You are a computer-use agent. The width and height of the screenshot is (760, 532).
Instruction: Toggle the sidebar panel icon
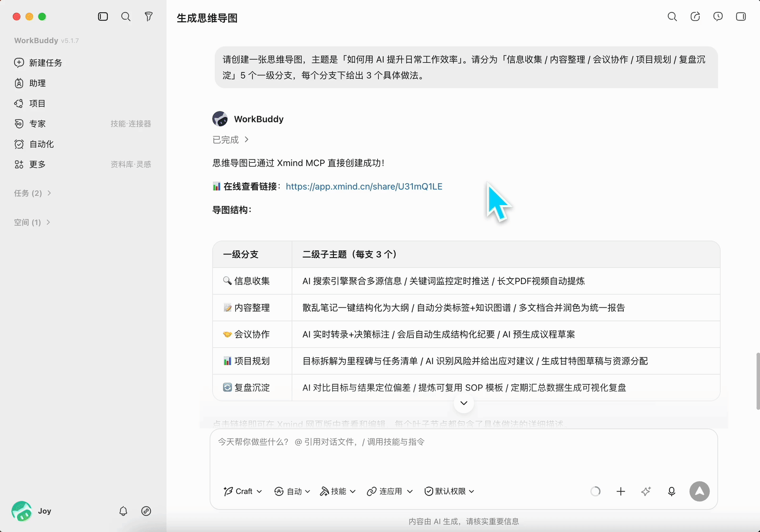pyautogui.click(x=103, y=17)
